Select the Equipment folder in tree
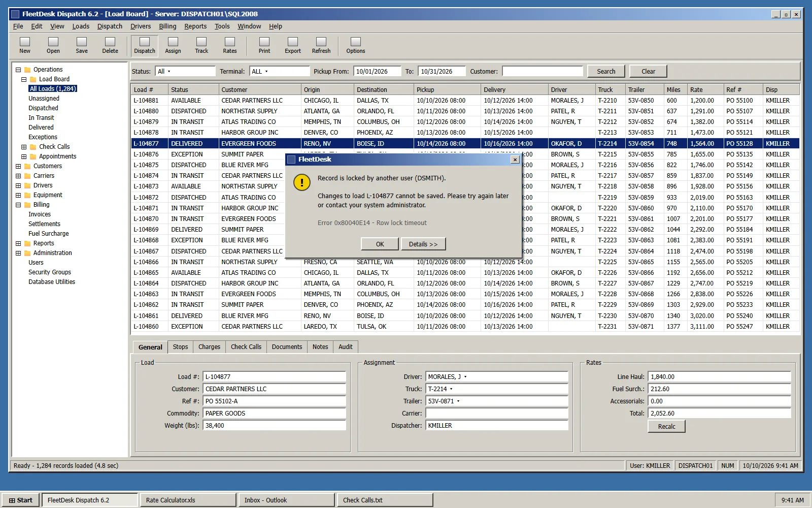This screenshot has width=812, height=508. 48,195
